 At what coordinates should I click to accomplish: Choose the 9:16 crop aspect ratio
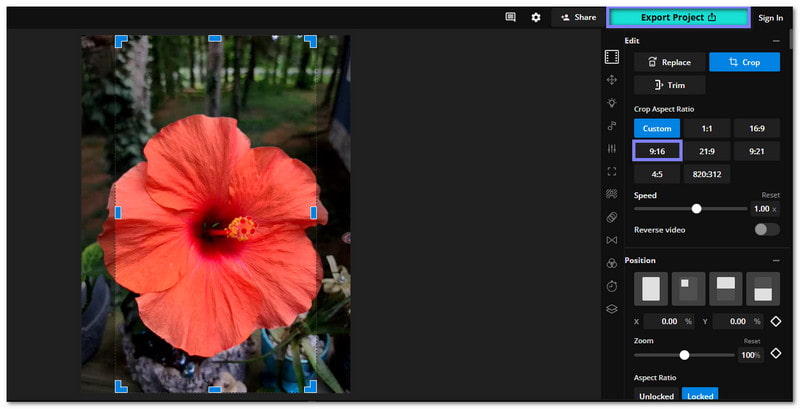pyautogui.click(x=657, y=151)
